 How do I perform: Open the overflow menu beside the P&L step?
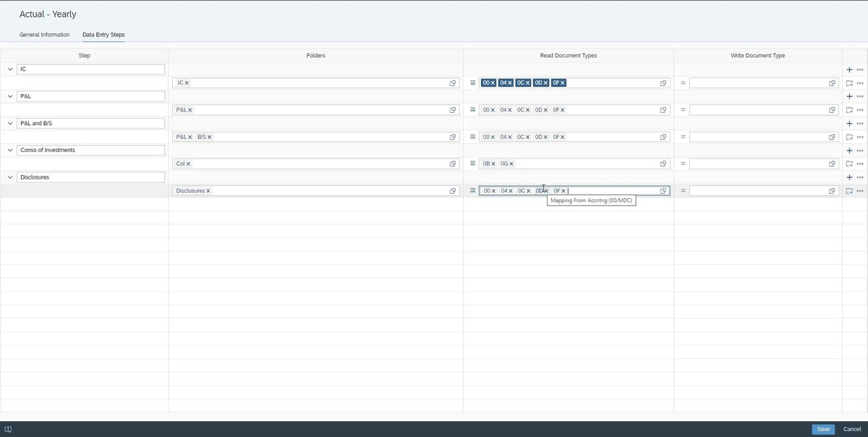[x=859, y=96]
